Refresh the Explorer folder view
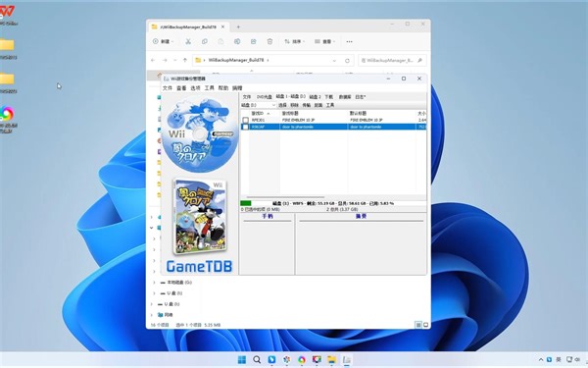This screenshot has width=588, height=368. coord(347,61)
